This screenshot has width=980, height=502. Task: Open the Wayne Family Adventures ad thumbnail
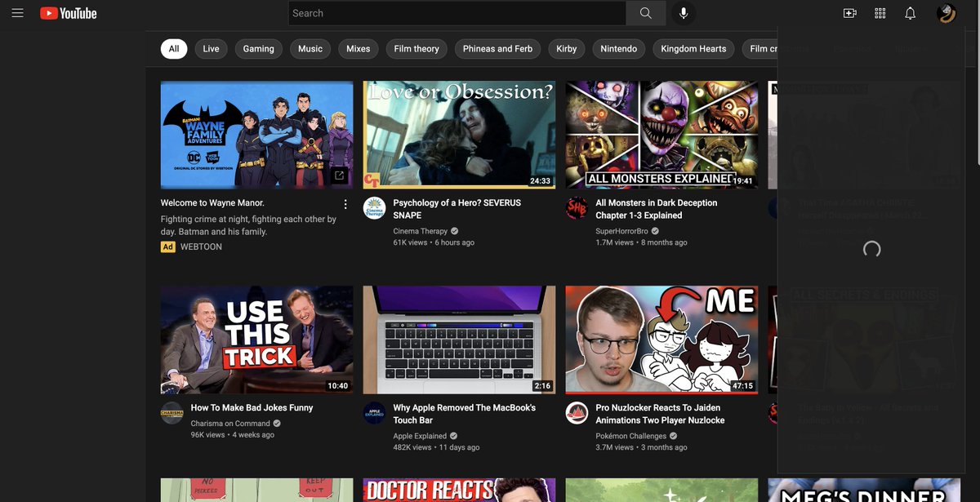point(257,135)
